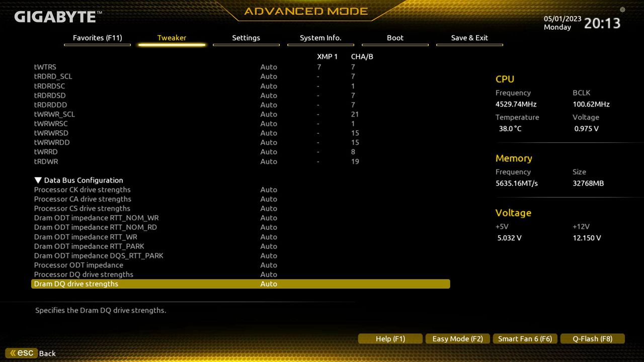This screenshot has width=644, height=362.
Task: Switch to the Settings tab
Action: (246, 38)
